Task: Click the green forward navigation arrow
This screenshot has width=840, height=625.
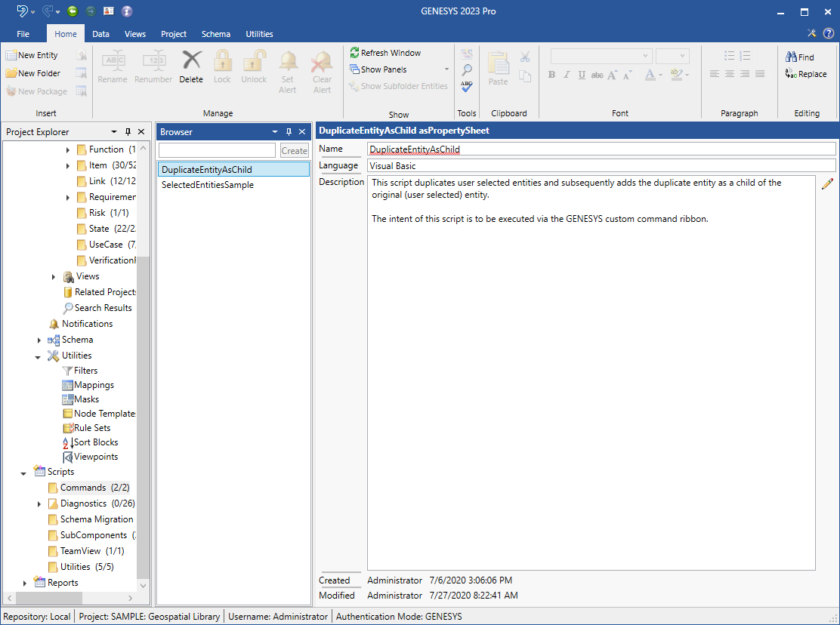Action: click(x=91, y=11)
